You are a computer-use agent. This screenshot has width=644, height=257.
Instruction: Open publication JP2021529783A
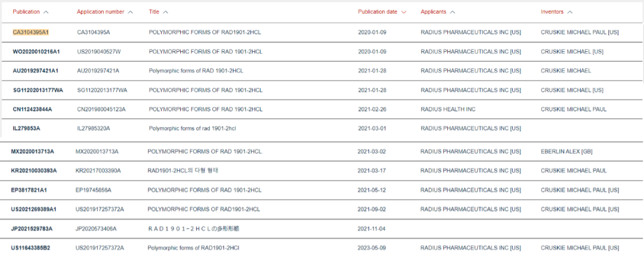pos(32,228)
